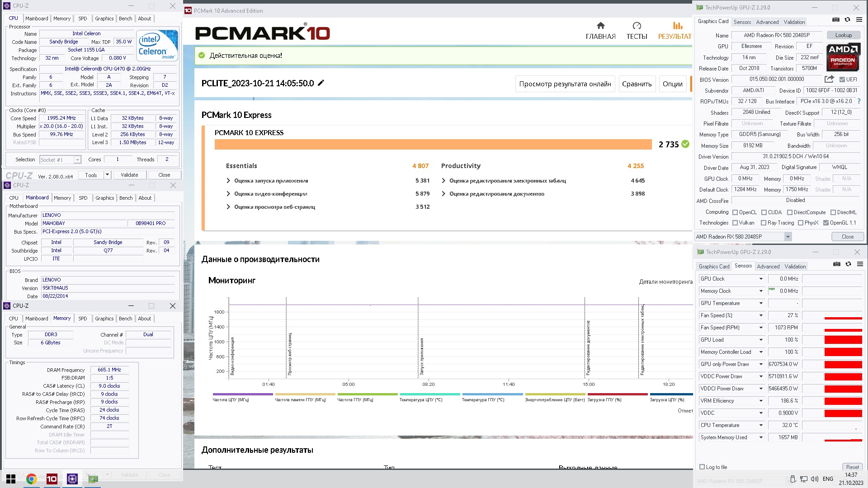
Task: Toggle the Ray Tracing checkbox
Action: (x=764, y=223)
